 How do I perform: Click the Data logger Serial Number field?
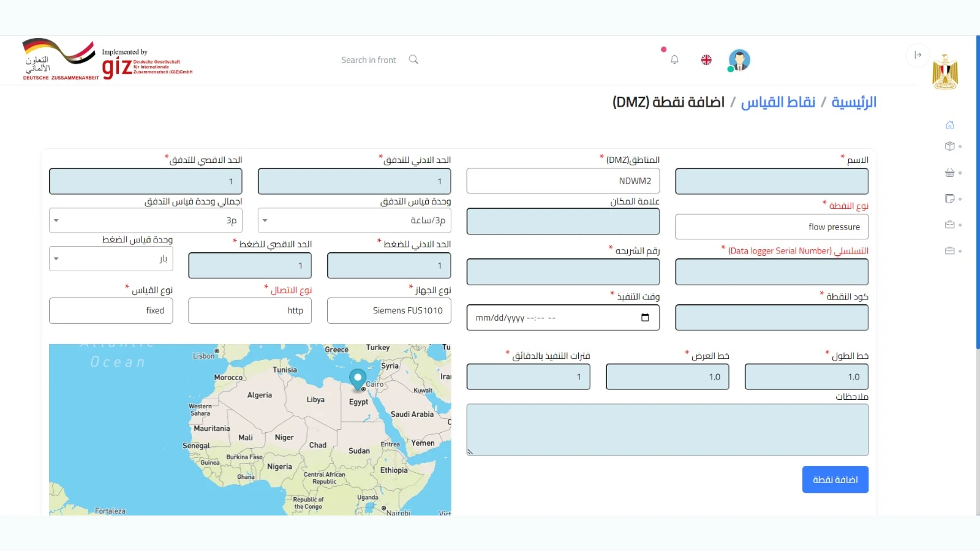[x=772, y=272]
